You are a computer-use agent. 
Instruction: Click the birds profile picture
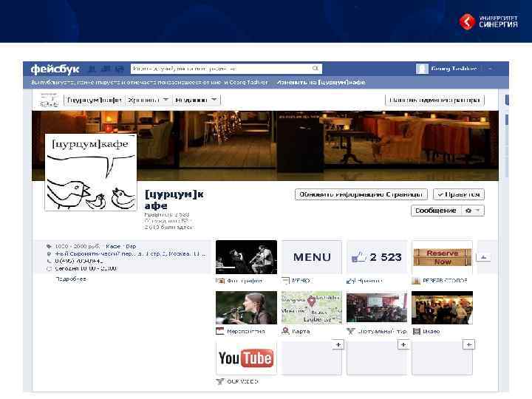(91, 172)
